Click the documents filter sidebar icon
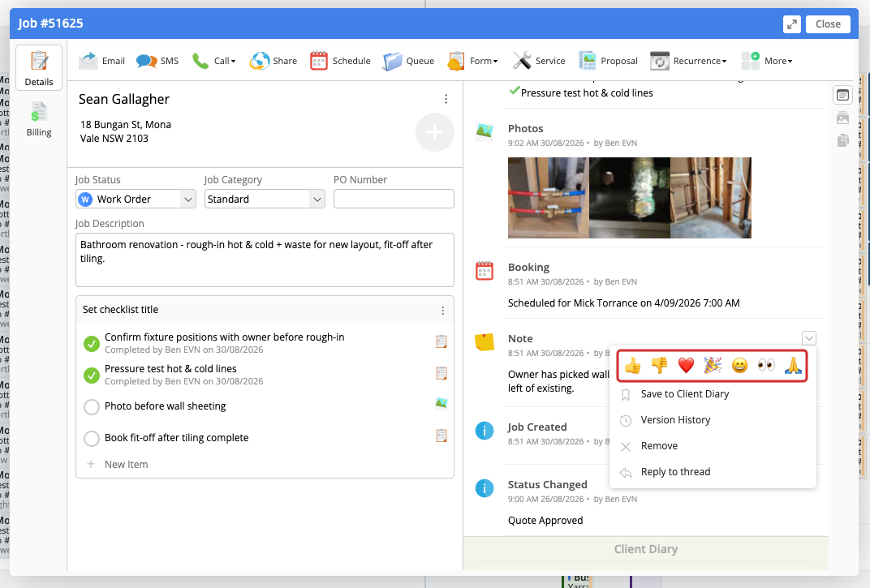Image resolution: width=870 pixels, height=588 pixels. tap(842, 140)
